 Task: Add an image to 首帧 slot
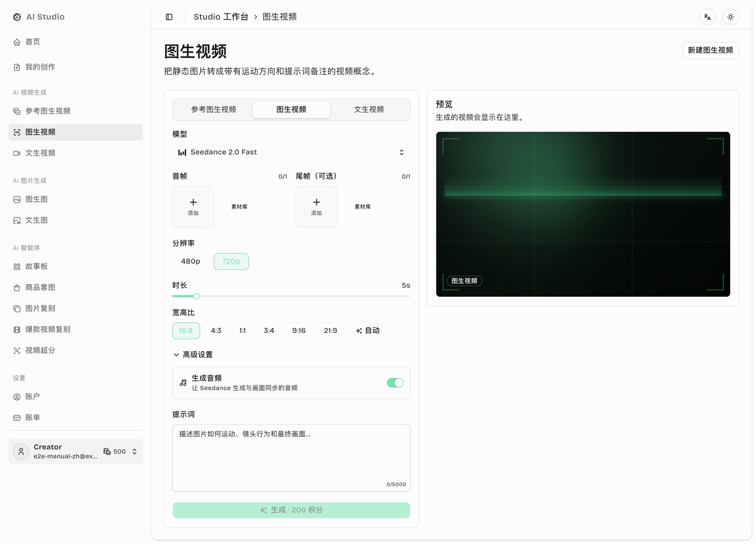click(x=193, y=207)
